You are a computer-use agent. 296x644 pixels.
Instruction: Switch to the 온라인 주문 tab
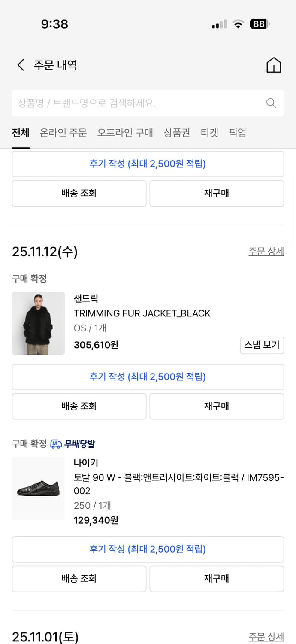tap(63, 133)
